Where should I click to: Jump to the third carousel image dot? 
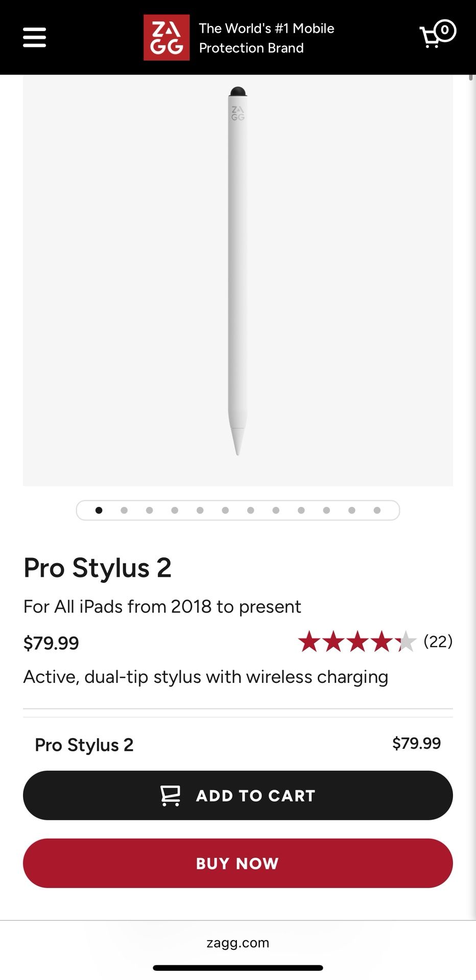click(x=149, y=510)
